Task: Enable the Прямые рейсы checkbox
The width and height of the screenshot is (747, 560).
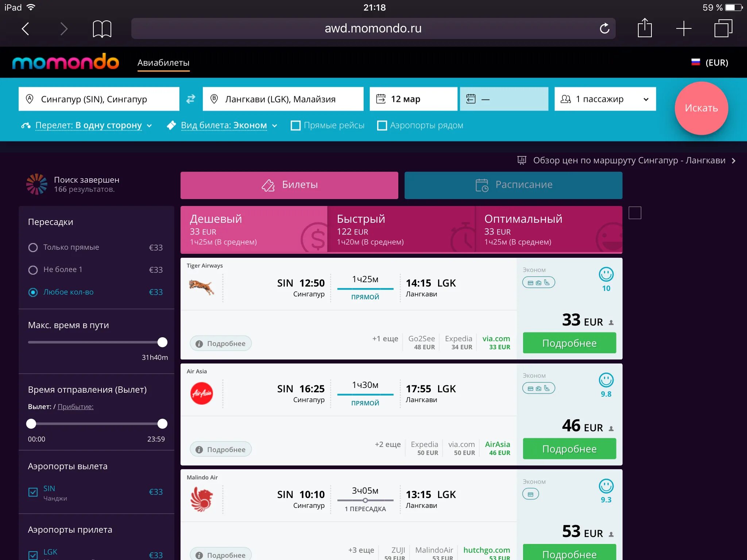Action: click(x=296, y=125)
